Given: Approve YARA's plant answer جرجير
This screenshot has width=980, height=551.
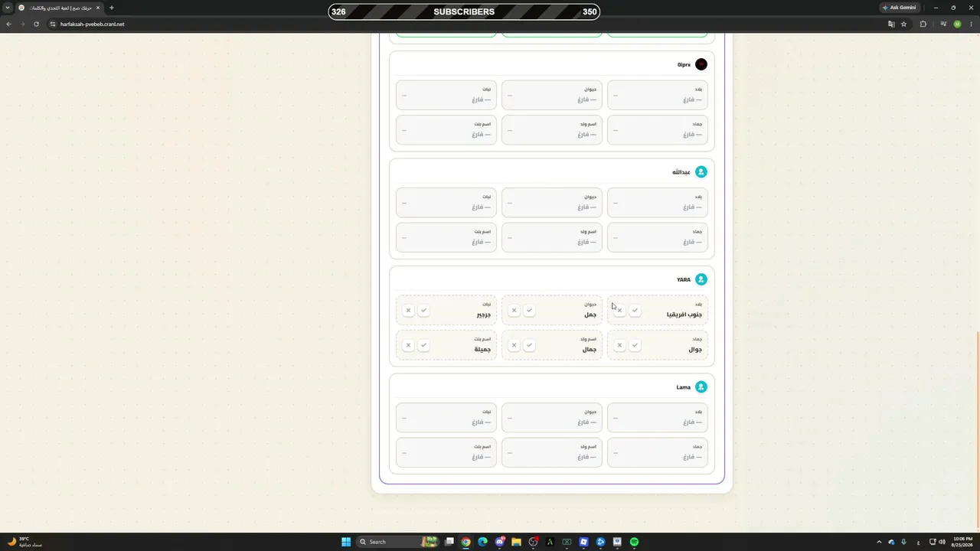Looking at the screenshot, I should (x=423, y=310).
